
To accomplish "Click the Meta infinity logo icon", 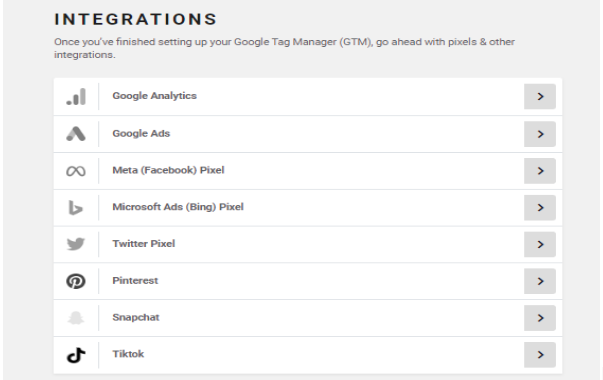I will pyautogui.click(x=76, y=171).
